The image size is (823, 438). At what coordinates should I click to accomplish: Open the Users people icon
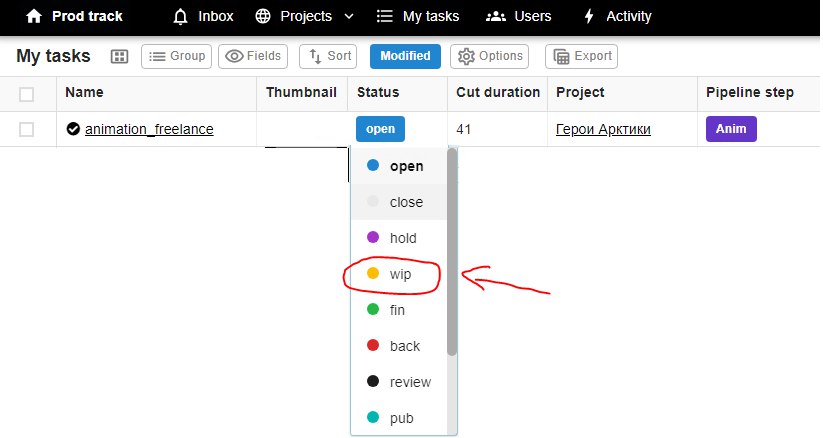click(x=495, y=16)
